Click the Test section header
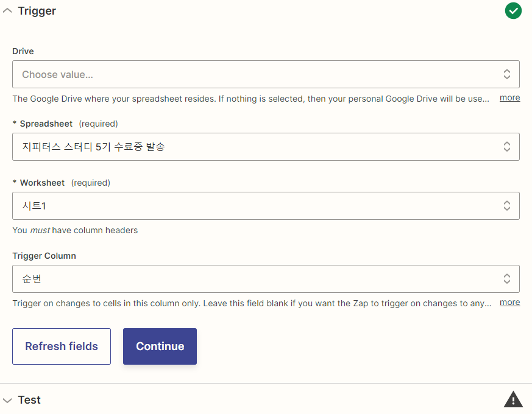Screen dimensions: 532x414 tap(30, 399)
